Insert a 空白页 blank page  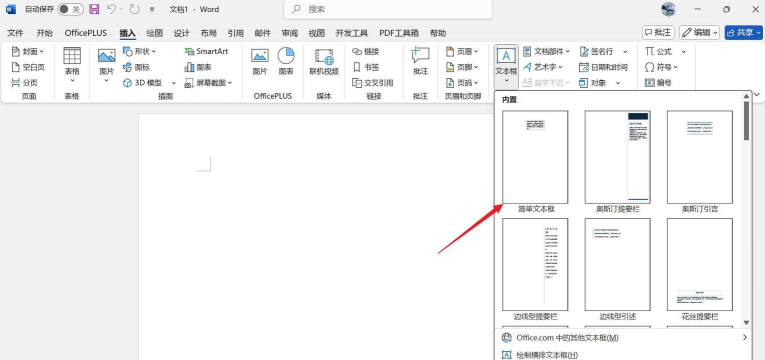pyautogui.click(x=28, y=67)
